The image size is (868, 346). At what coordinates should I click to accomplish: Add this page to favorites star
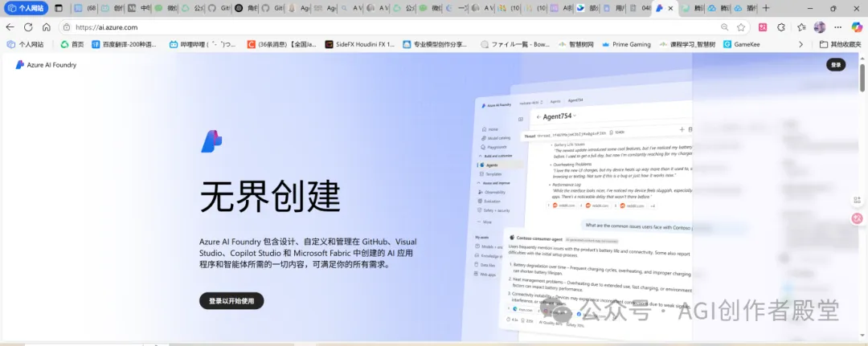pyautogui.click(x=741, y=27)
